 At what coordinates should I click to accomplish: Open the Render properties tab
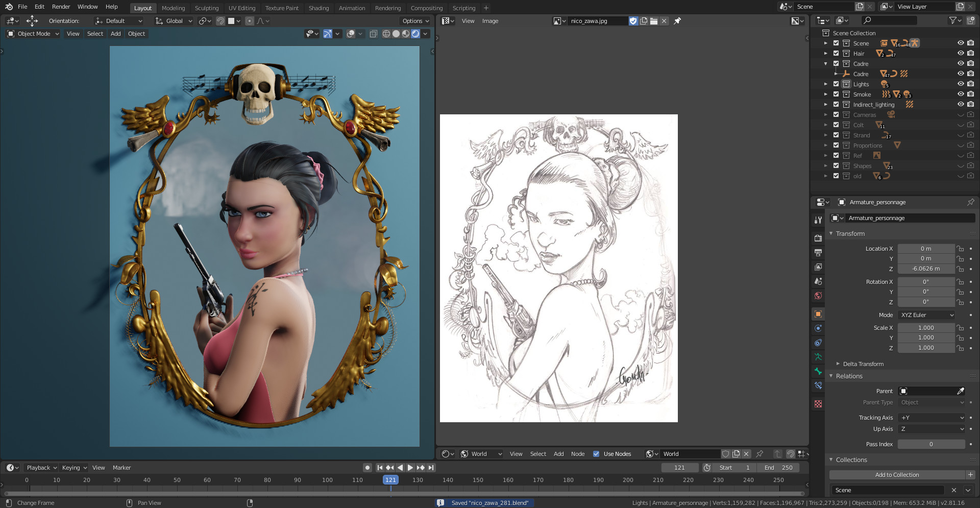point(818,238)
